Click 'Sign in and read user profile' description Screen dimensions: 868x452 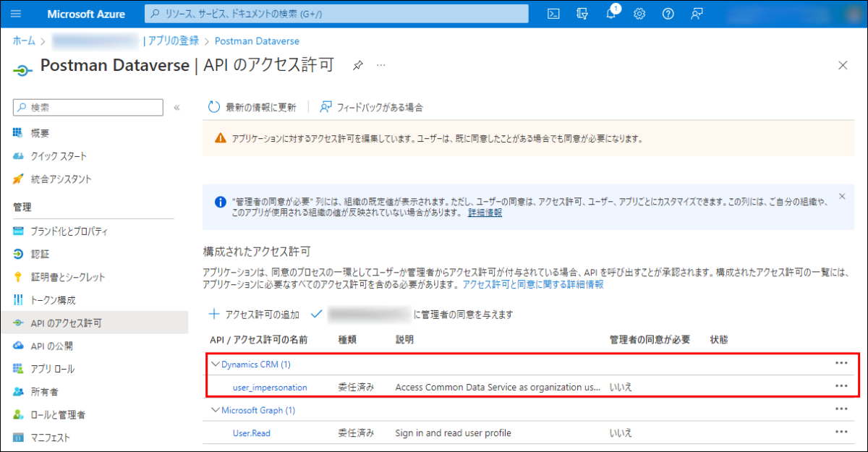[453, 433]
